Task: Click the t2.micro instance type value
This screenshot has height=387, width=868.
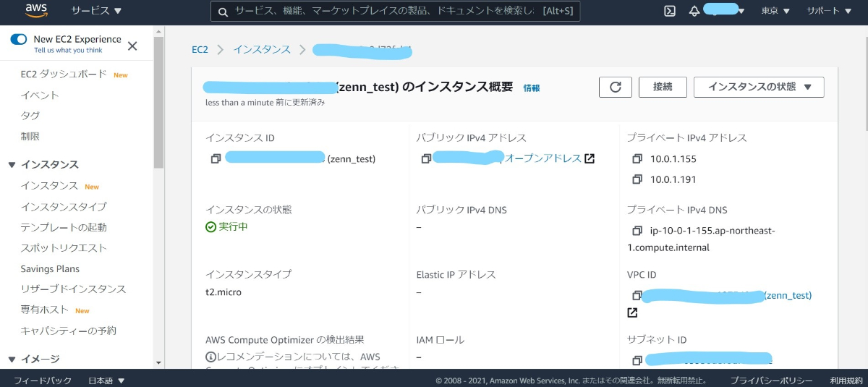Action: coord(224,292)
